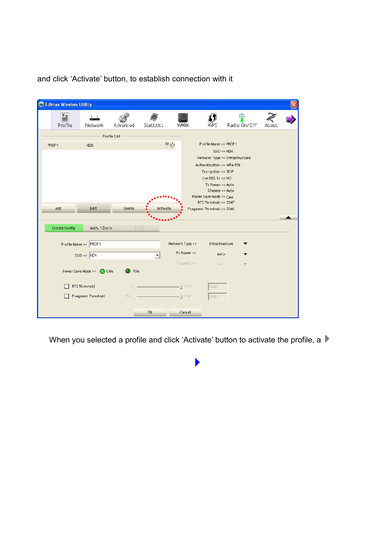The width and height of the screenshot is (392, 555).
Task: Enable the RTS Threshold checkbox
Action: (67, 286)
